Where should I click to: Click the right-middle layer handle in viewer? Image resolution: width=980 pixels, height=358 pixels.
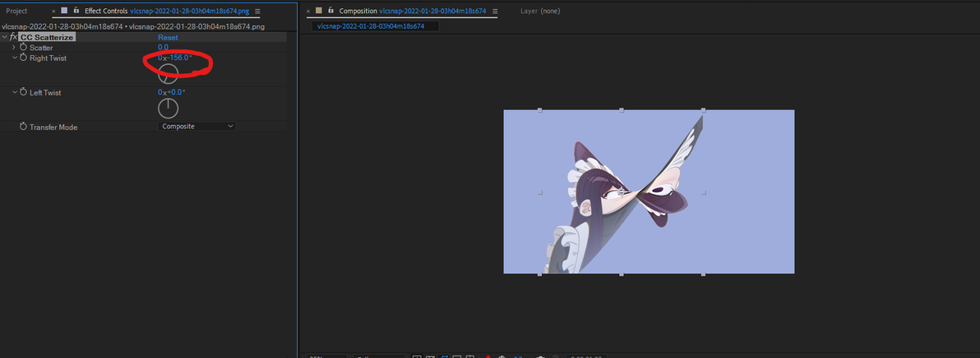click(704, 192)
